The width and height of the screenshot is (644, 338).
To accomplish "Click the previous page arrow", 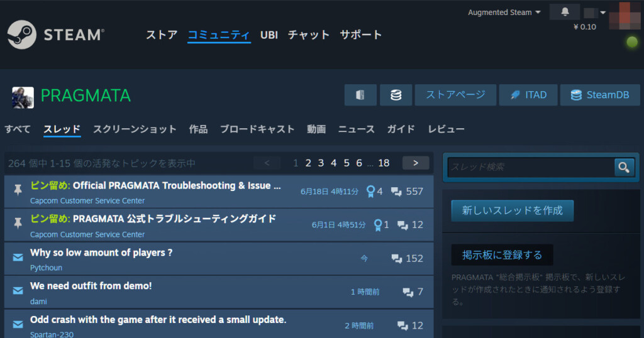I will (x=267, y=163).
